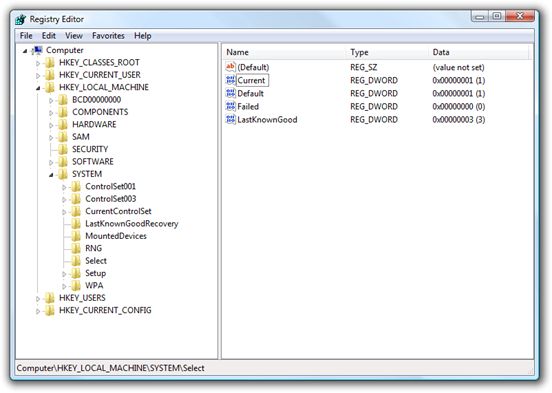
Task: Select the LastKnownGoodRecovery tree label
Action: (132, 224)
